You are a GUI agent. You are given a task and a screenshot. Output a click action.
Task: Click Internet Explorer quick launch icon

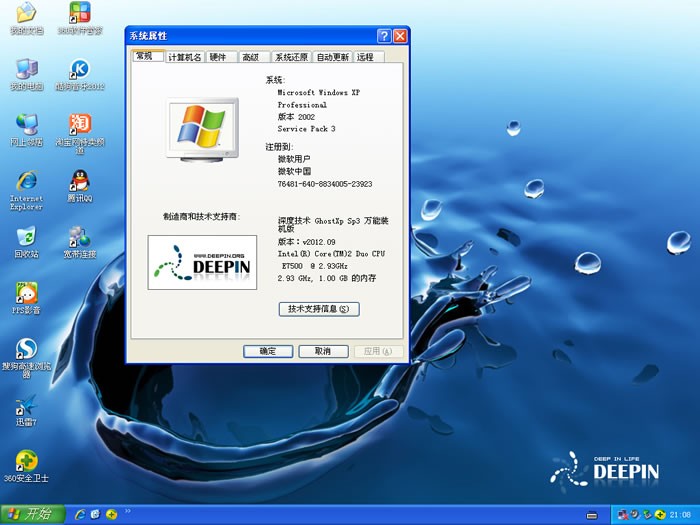tap(80, 514)
